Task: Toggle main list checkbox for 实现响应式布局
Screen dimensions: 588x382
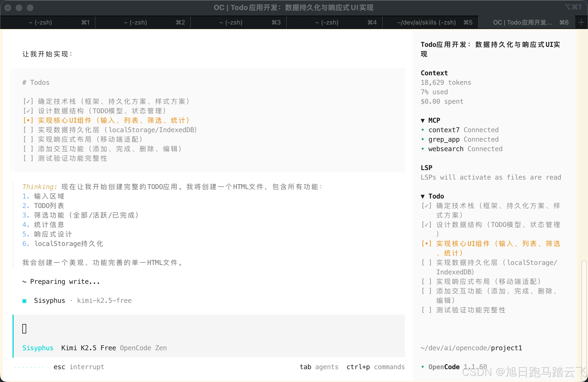Action: click(x=28, y=139)
